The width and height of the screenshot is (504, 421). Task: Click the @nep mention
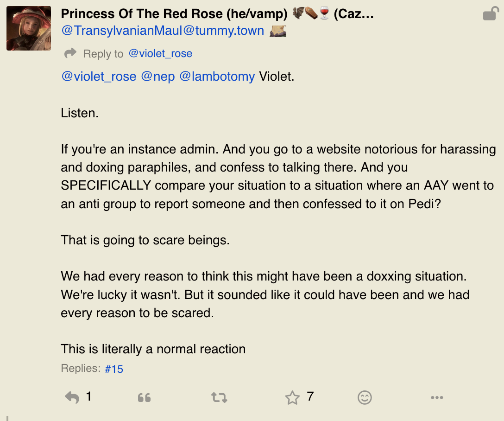click(x=158, y=77)
